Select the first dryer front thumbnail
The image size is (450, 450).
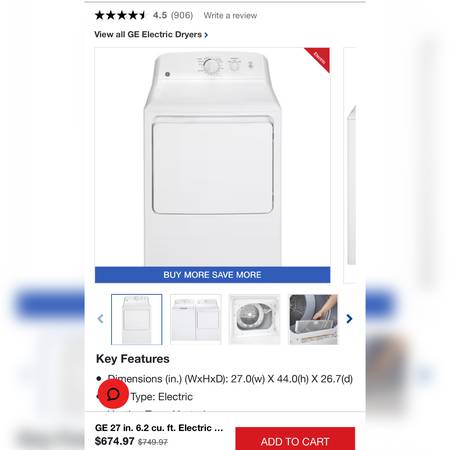click(137, 319)
